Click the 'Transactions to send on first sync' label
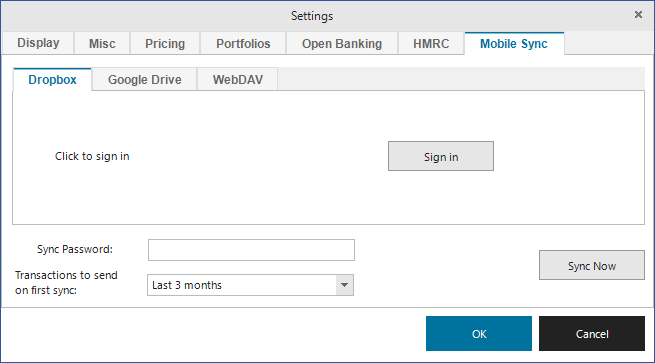The image size is (655, 363). (66, 282)
